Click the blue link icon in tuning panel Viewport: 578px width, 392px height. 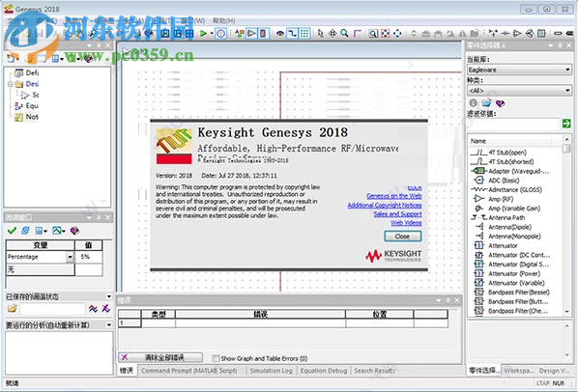pos(25,231)
